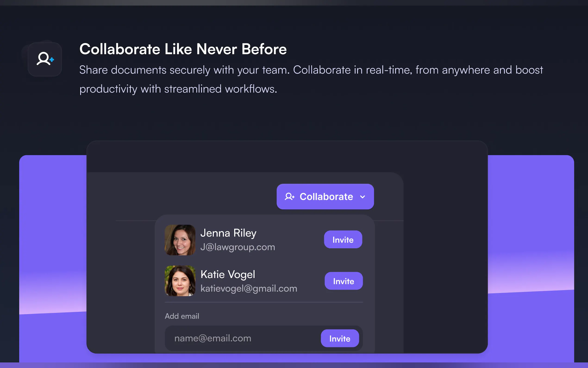The image size is (588, 368).
Task: Click the Add email label
Action: 182,316
